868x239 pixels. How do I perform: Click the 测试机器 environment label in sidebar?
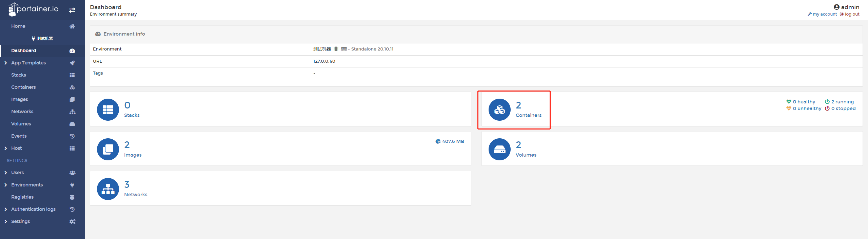coord(45,38)
